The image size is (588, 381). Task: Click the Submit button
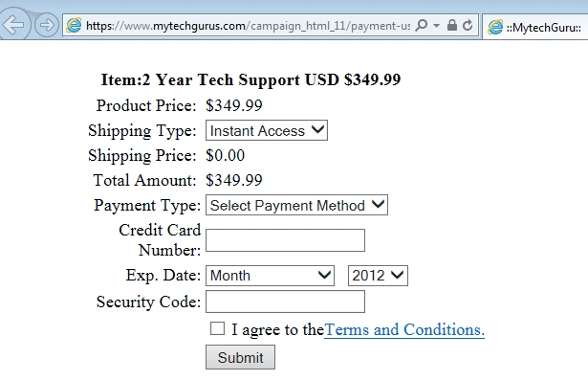(x=240, y=357)
